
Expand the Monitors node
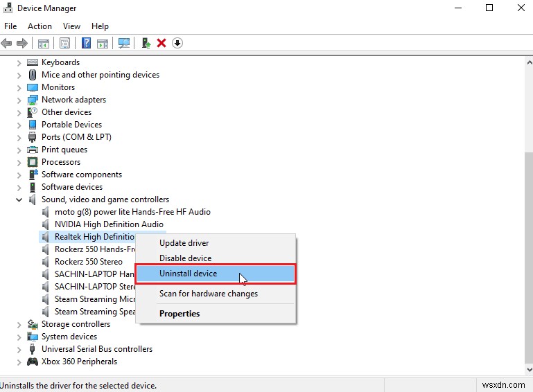click(19, 88)
